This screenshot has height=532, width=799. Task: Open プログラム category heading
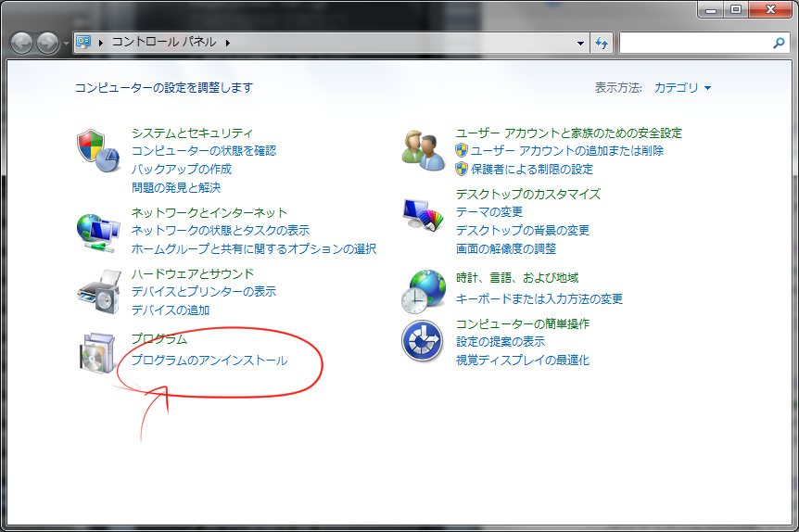159,339
